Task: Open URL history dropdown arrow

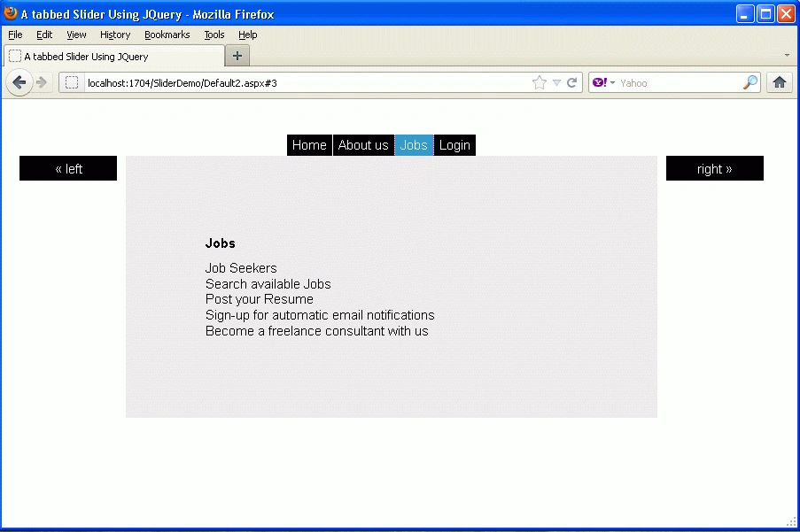Action: (556, 82)
